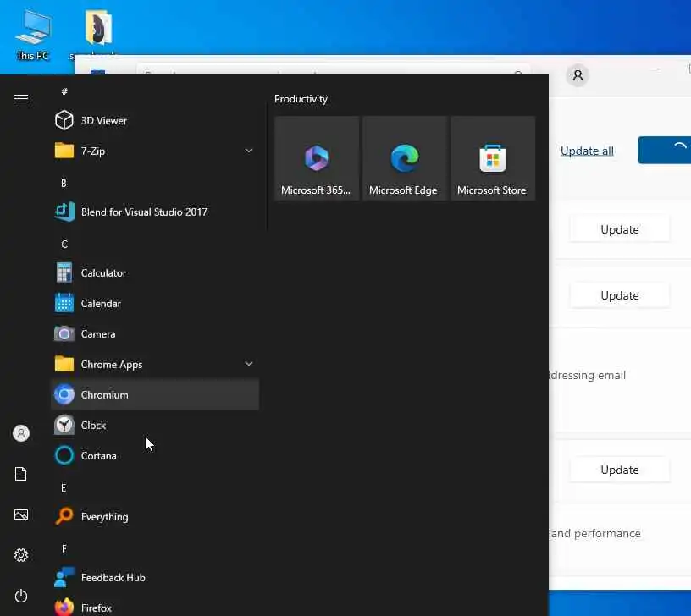
Task: Open the Clock app
Action: [155, 425]
